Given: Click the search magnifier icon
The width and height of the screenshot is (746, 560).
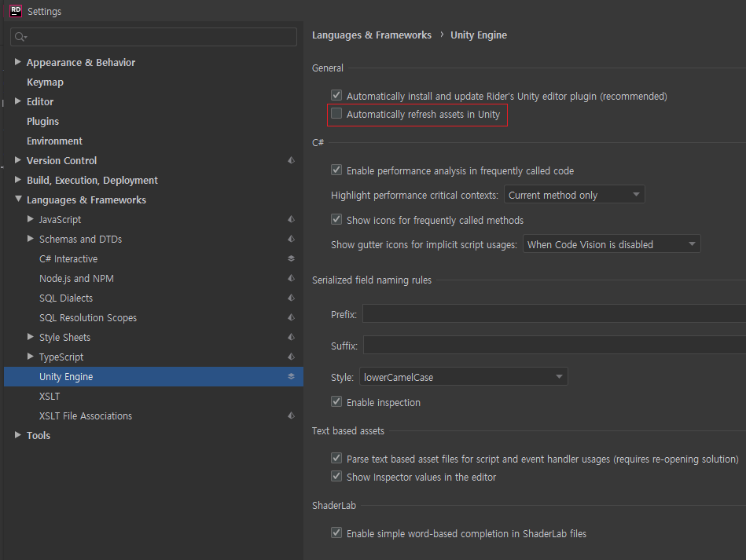Looking at the screenshot, I should coord(20,37).
